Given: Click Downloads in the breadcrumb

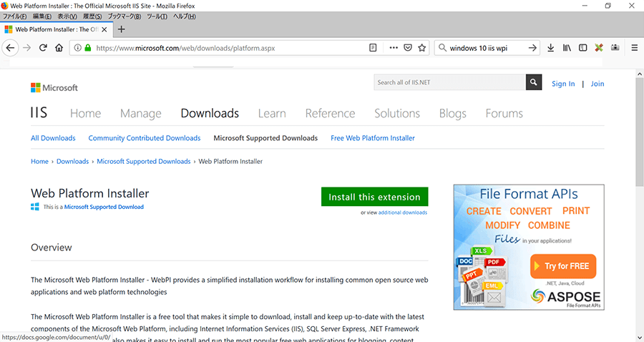Looking at the screenshot, I should 73,162.
